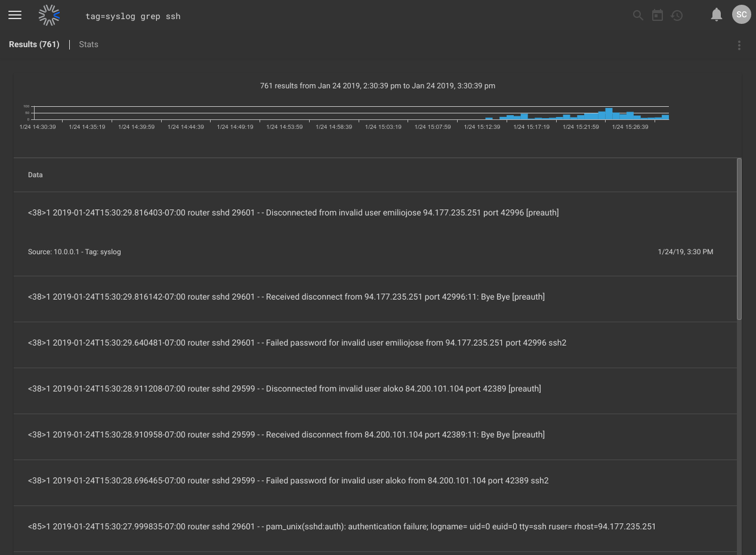
Task: Open the hamburger navigation menu
Action: [15, 16]
